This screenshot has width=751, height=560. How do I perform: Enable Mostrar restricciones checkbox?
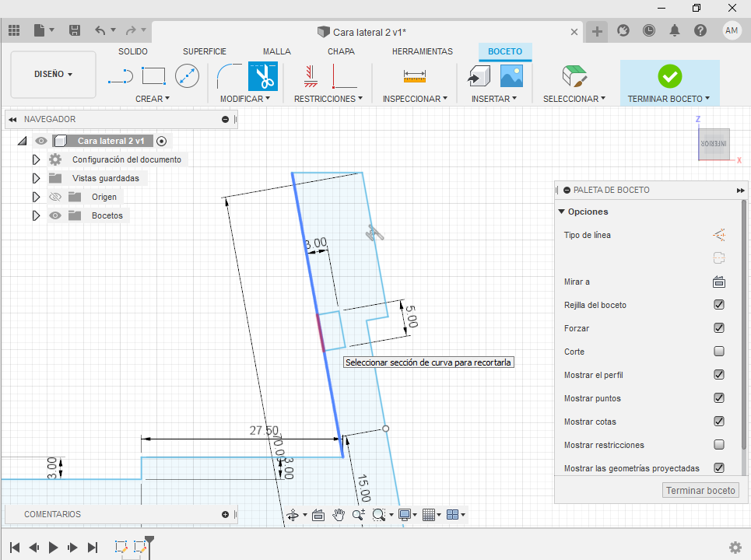coord(719,445)
